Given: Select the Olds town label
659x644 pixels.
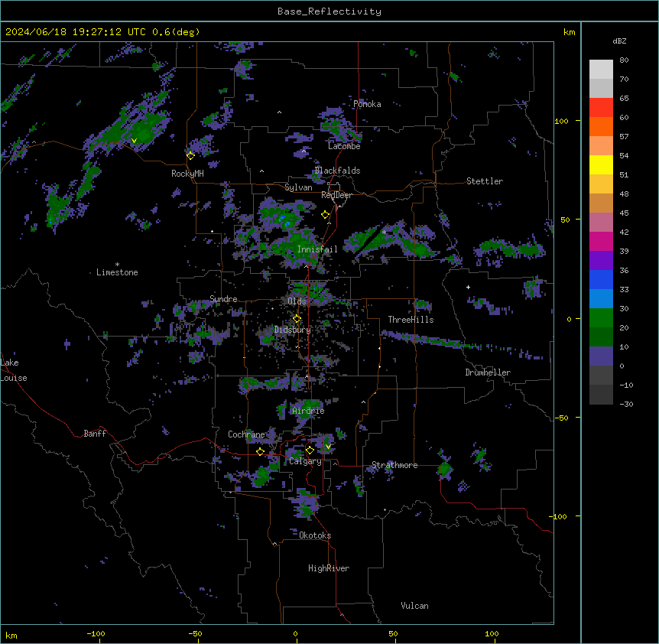Looking at the screenshot, I should 297,301.
